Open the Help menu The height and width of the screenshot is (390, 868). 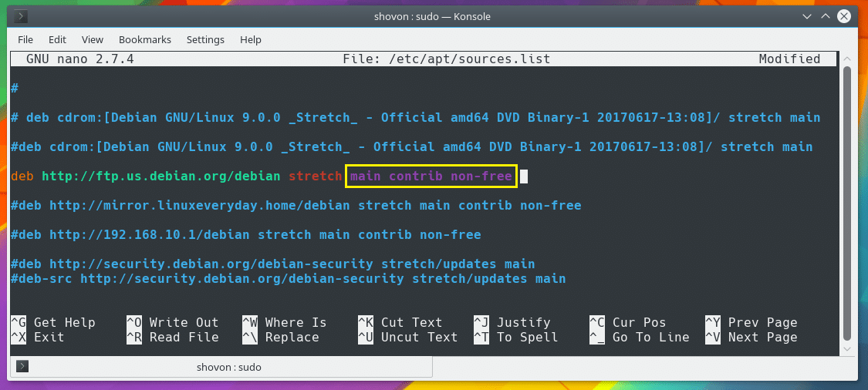(x=251, y=40)
